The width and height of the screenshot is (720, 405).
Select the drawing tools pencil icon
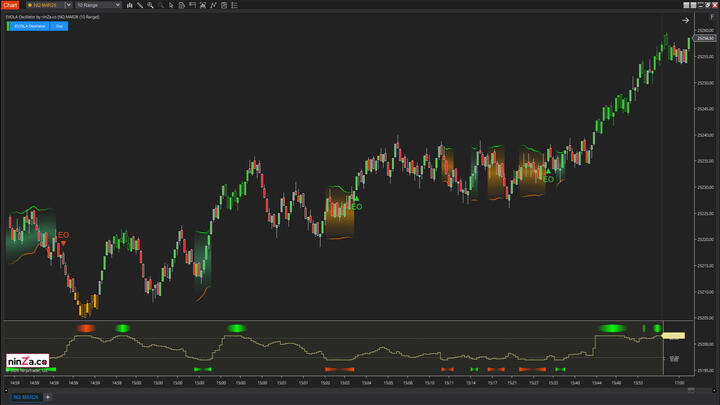[141, 5]
